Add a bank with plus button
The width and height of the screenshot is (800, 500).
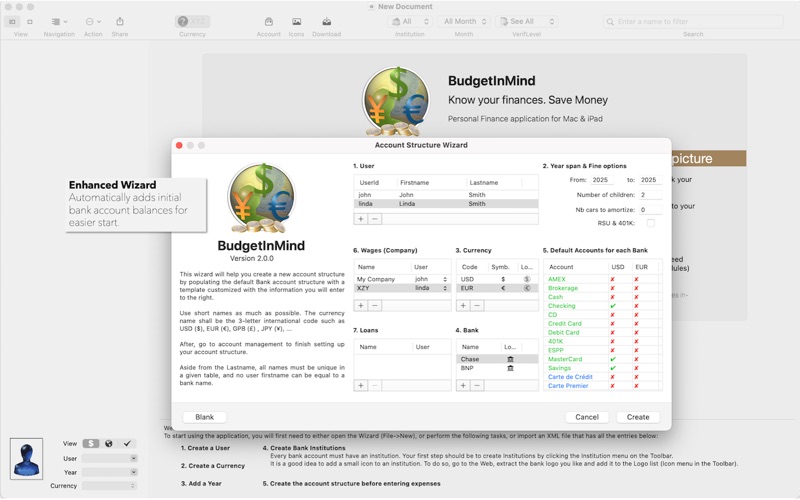[463, 386]
